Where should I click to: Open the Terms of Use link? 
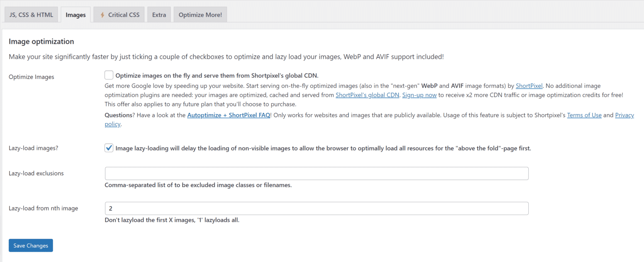[584, 115]
